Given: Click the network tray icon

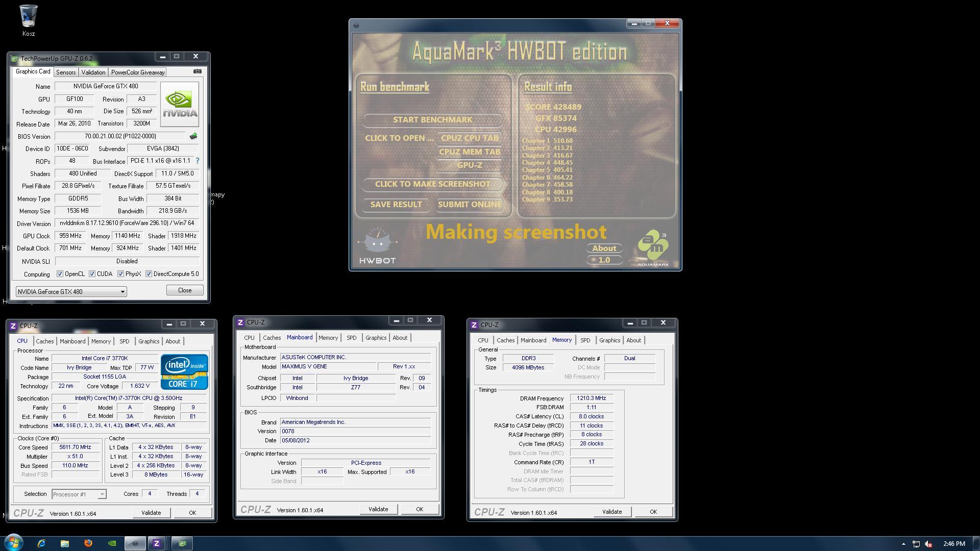Looking at the screenshot, I should tap(916, 544).
